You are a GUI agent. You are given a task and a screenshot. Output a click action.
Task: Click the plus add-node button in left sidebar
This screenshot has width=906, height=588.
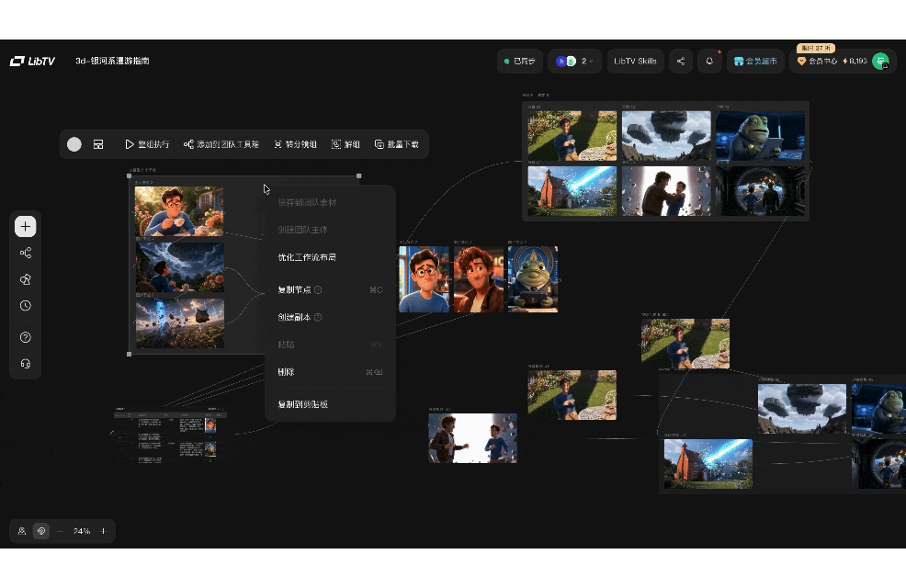click(x=25, y=226)
